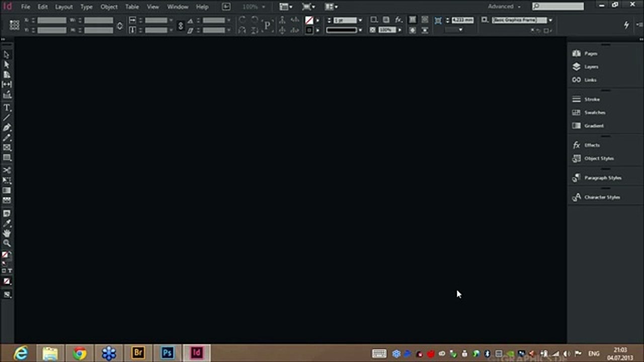
Task: Open the Type menu
Action: 87,7
